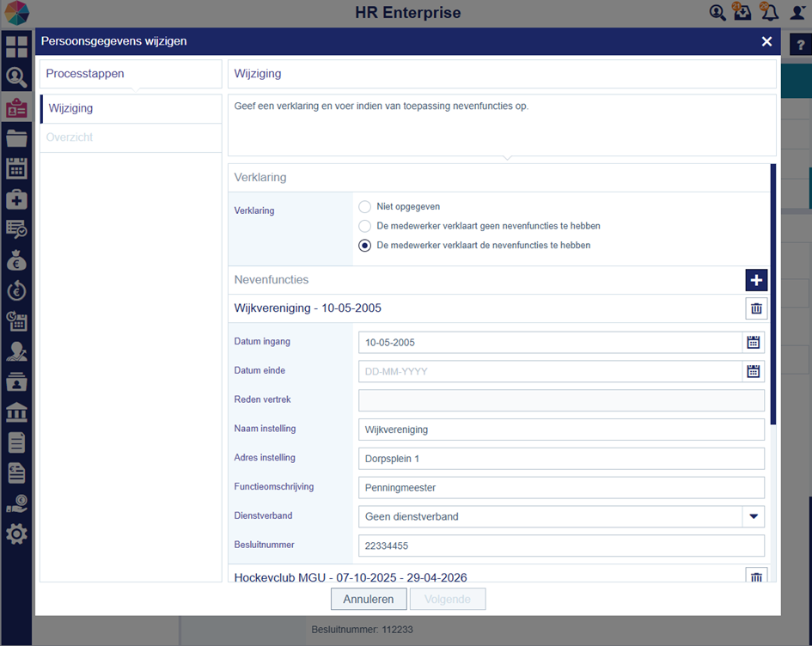812x646 pixels.
Task: Click the Adres instelling field with Dorpsplein 1
Action: 561,459
